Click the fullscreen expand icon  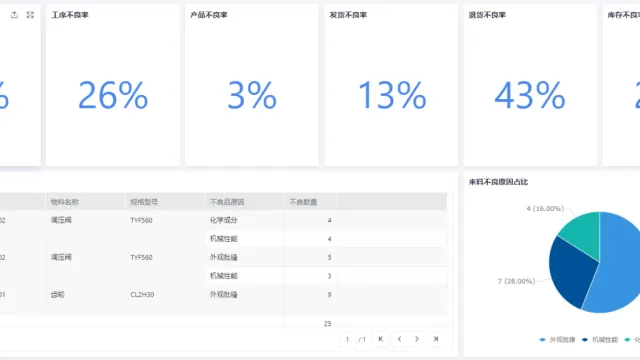[30, 15]
